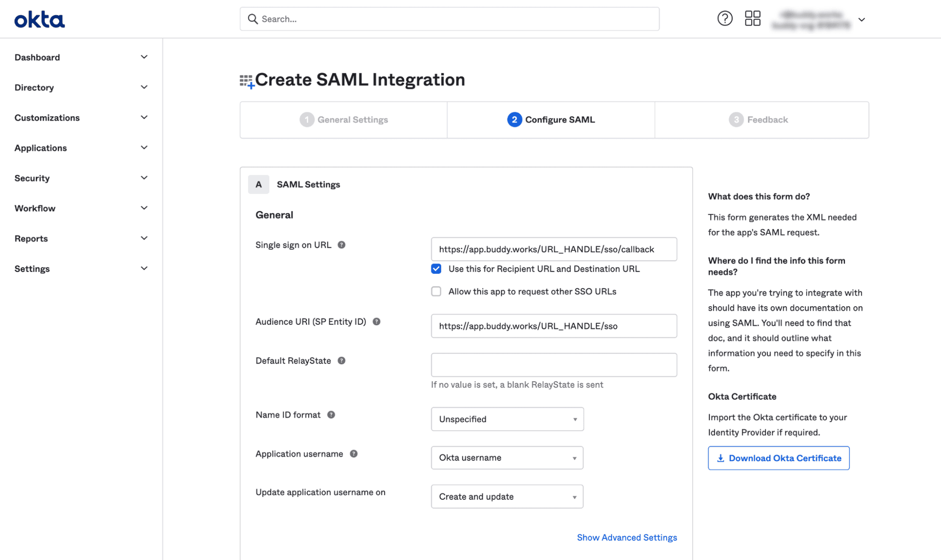Viewport: 941px width, 560px height.
Task: Open the Application username dropdown
Action: [x=507, y=458]
